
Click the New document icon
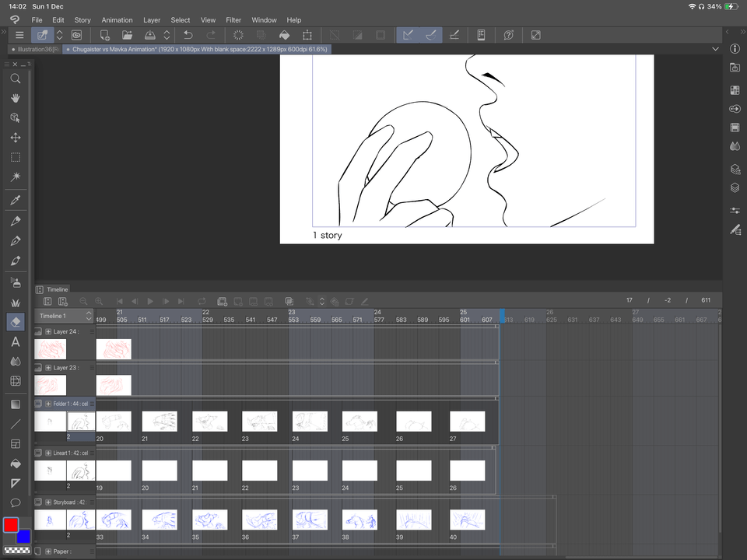pyautogui.click(x=104, y=35)
